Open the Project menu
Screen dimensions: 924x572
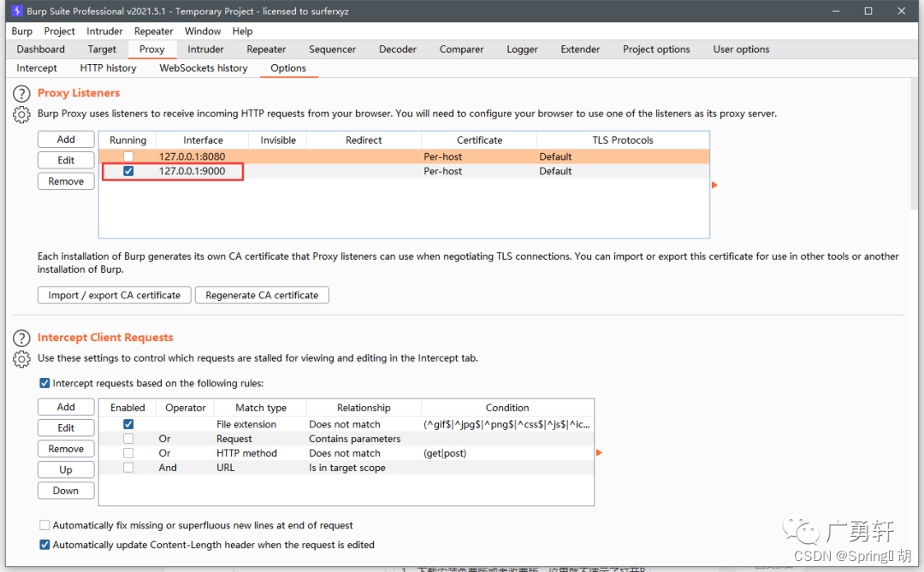(59, 32)
